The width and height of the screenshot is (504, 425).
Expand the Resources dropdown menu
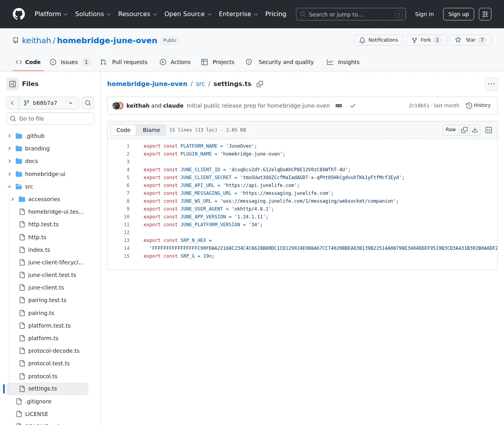coord(138,14)
